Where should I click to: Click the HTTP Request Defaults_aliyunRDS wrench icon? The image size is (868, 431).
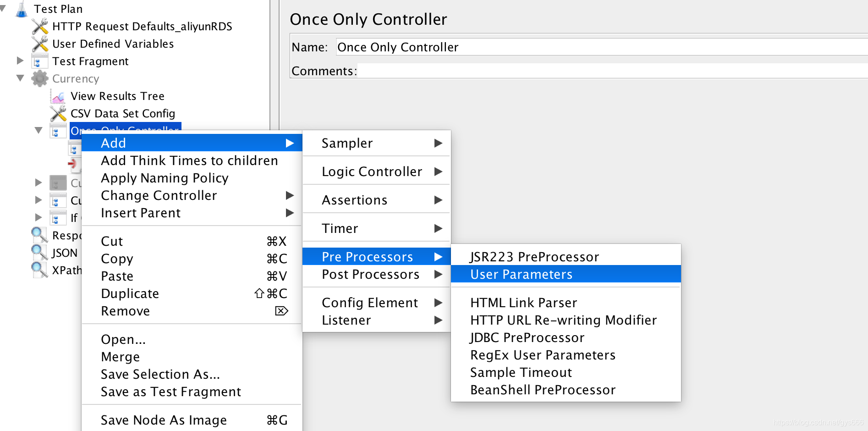(40, 26)
